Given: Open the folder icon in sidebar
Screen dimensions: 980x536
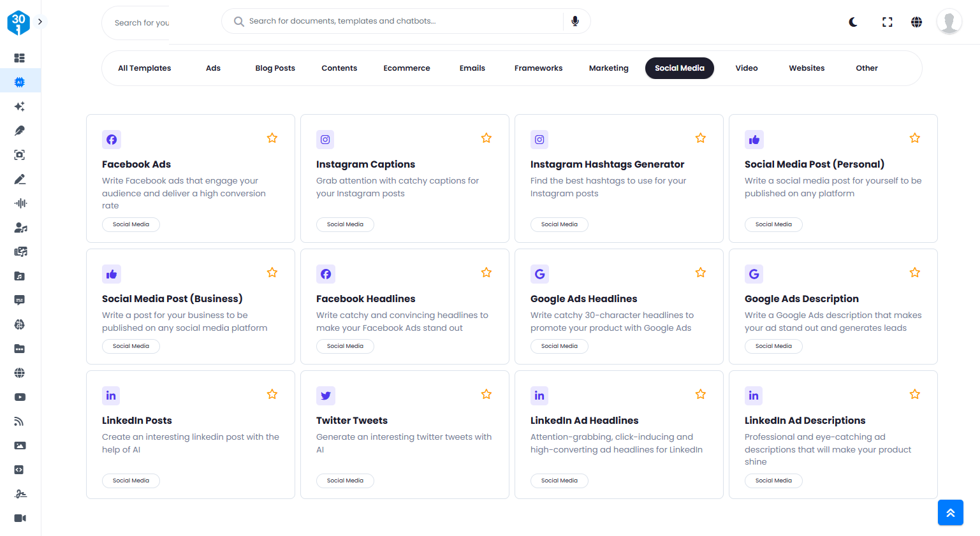Looking at the screenshot, I should 20,349.
